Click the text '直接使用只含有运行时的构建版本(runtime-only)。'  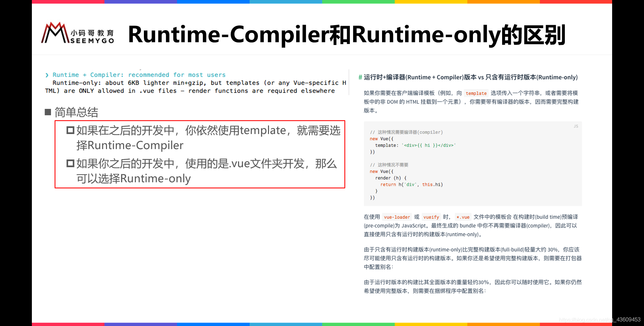(x=424, y=235)
